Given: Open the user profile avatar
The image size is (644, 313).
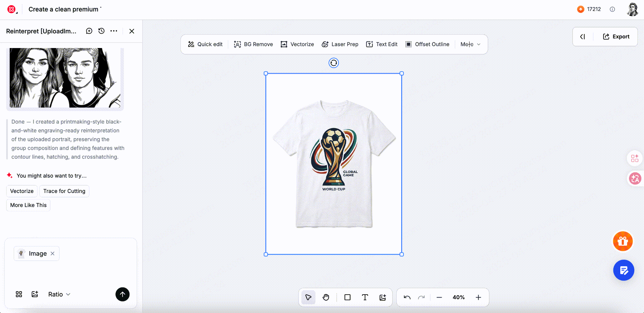Looking at the screenshot, I should 632,9.
